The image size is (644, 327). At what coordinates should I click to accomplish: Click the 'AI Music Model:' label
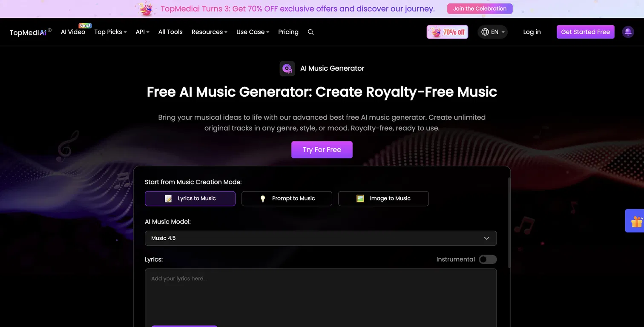pyautogui.click(x=168, y=222)
